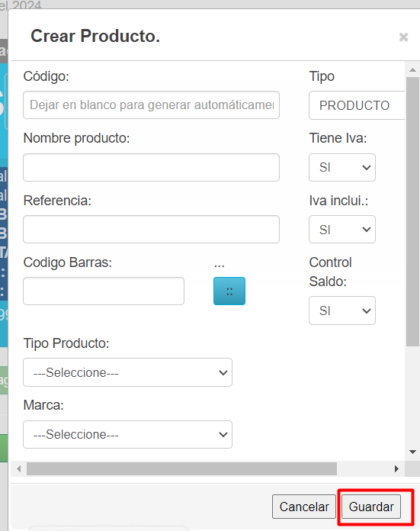This screenshot has width=420, height=531.
Task: Click the horizontal scrollbar thumb
Action: click(x=181, y=469)
